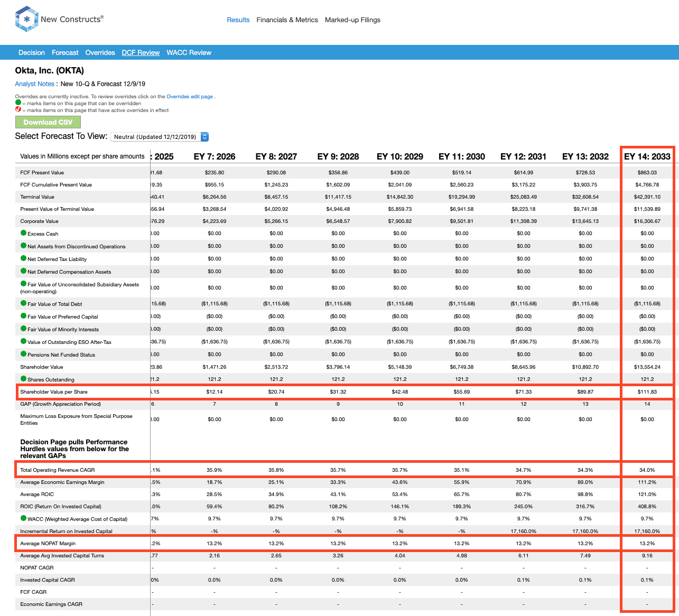Click override dot for Fair Value of Preferred Capital
Screen dimensions: 679x616
click(23, 316)
